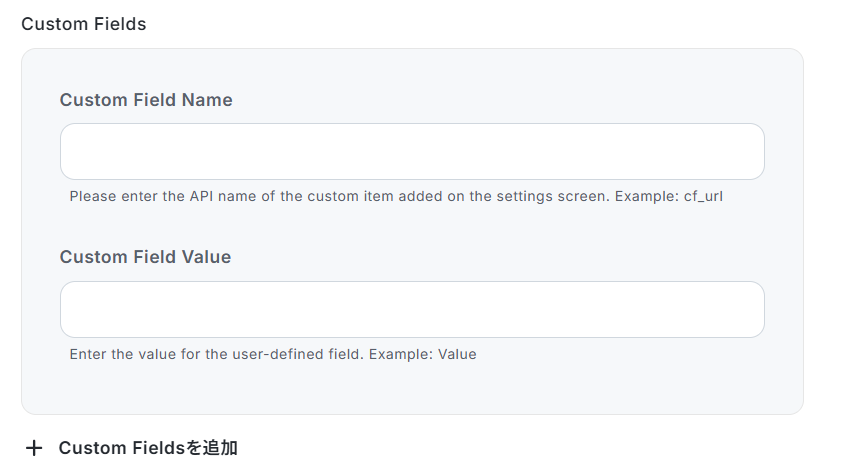Screen dimensions: 841x470
Task: Click the 'settings screen' phrase in hint
Action: (557, 196)
